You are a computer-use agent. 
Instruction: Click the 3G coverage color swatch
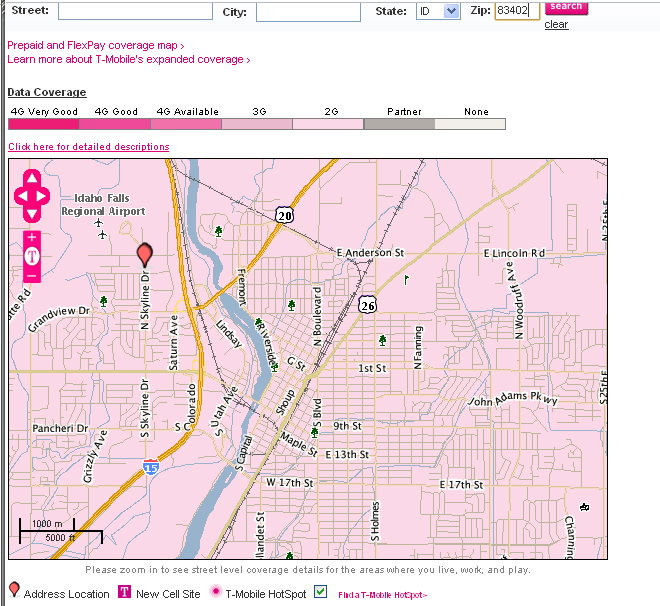[257, 124]
